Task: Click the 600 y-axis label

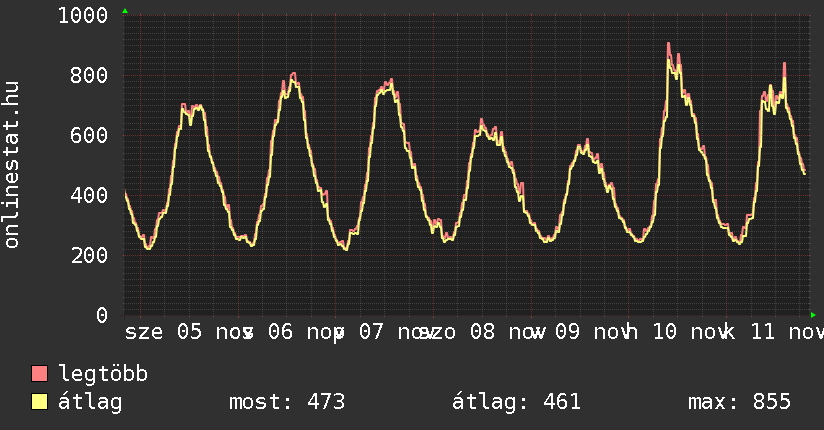Action: click(x=90, y=136)
